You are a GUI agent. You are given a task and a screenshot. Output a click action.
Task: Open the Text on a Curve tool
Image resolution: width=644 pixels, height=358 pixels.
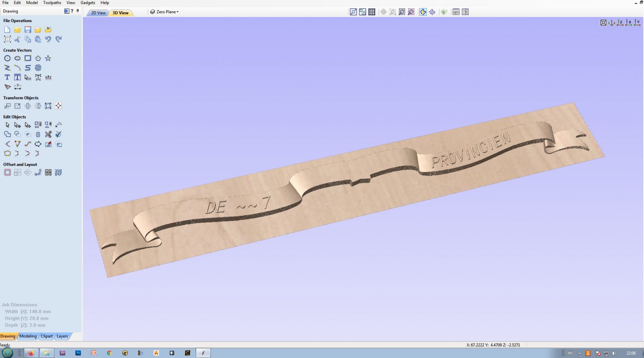coord(48,77)
